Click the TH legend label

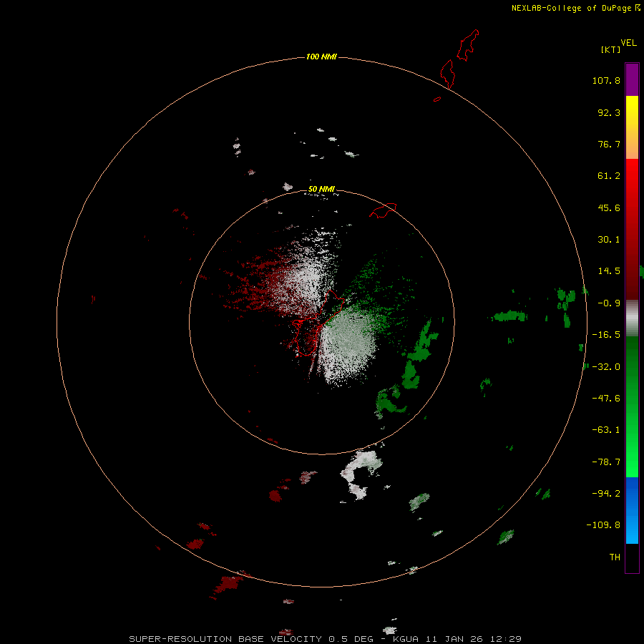tap(615, 557)
